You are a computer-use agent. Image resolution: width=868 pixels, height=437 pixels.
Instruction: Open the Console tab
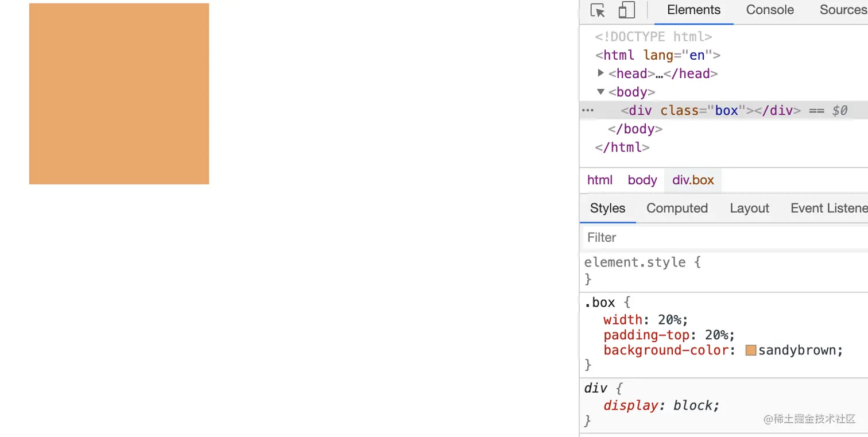click(x=770, y=10)
